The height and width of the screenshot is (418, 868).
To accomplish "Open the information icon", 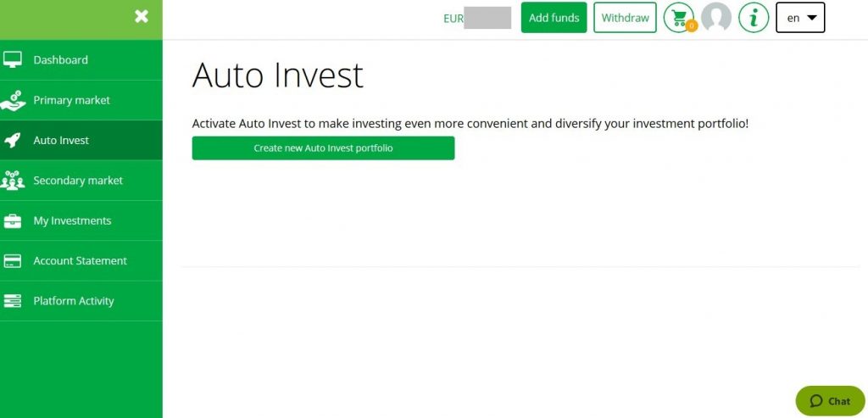I will click(x=754, y=18).
